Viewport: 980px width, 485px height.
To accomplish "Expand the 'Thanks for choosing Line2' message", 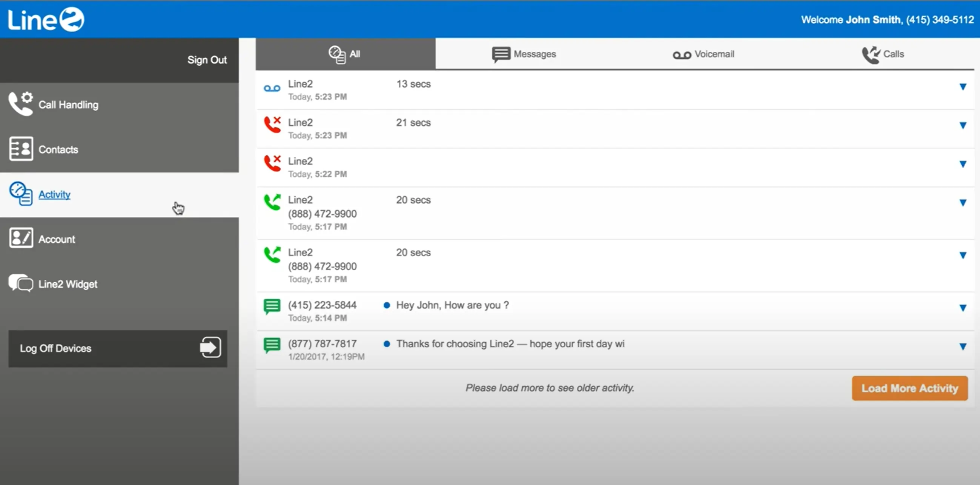I will (963, 346).
